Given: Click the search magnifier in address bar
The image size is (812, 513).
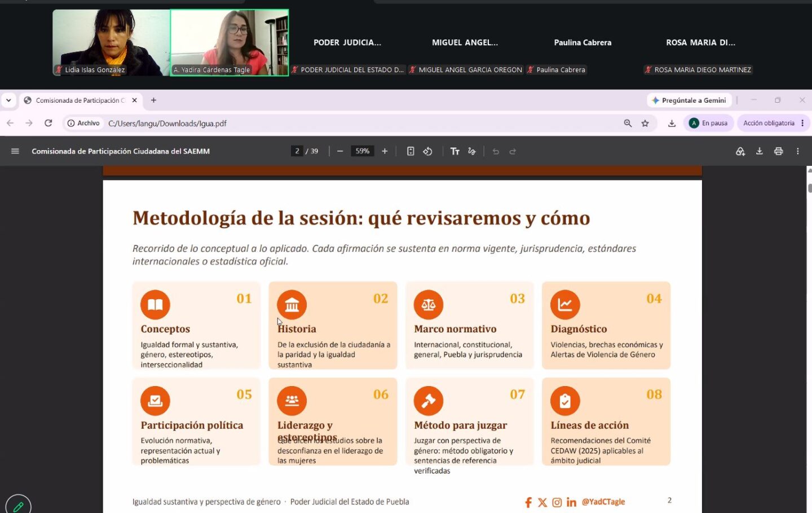Looking at the screenshot, I should (628, 123).
